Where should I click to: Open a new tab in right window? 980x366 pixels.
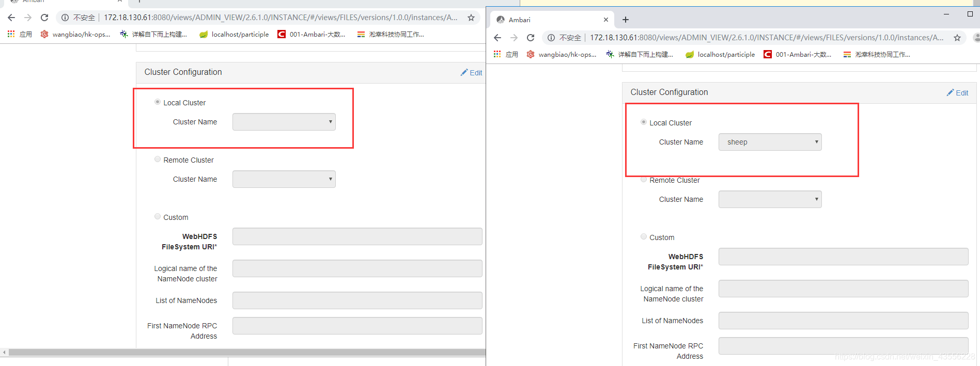tap(626, 20)
